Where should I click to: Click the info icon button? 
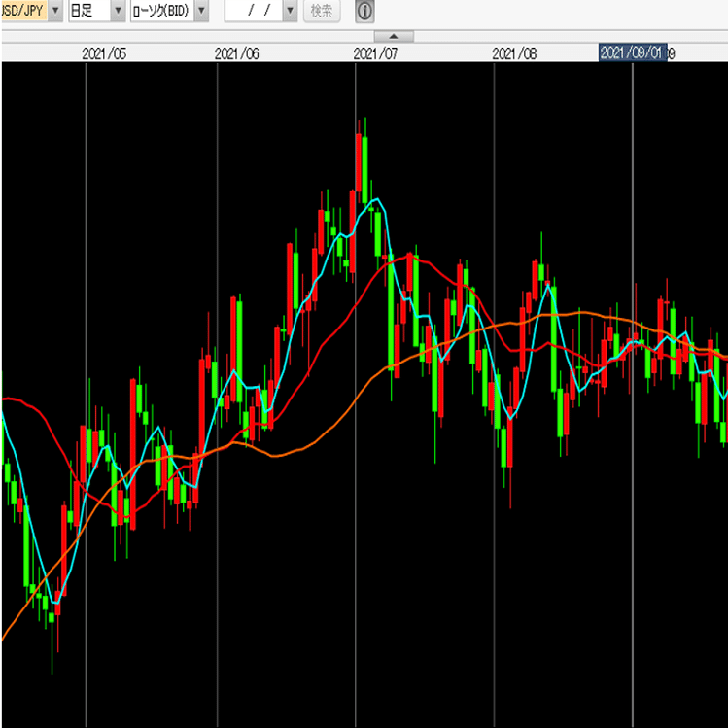[x=364, y=11]
